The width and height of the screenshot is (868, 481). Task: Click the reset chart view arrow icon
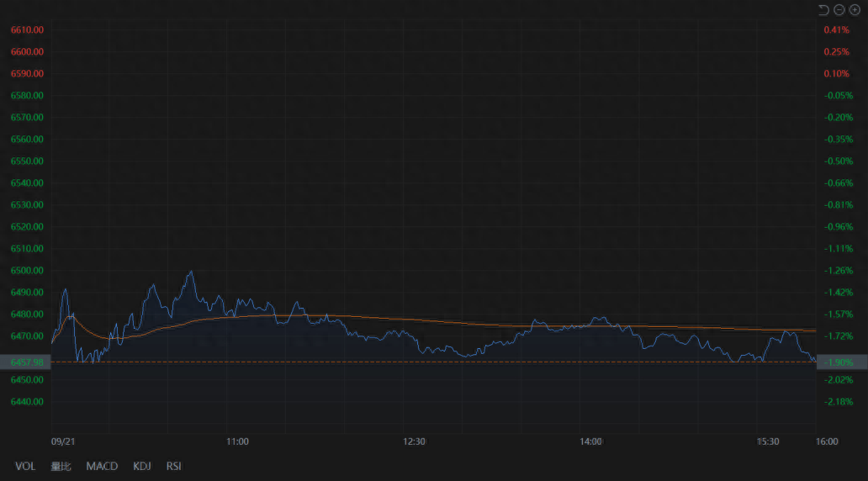823,10
